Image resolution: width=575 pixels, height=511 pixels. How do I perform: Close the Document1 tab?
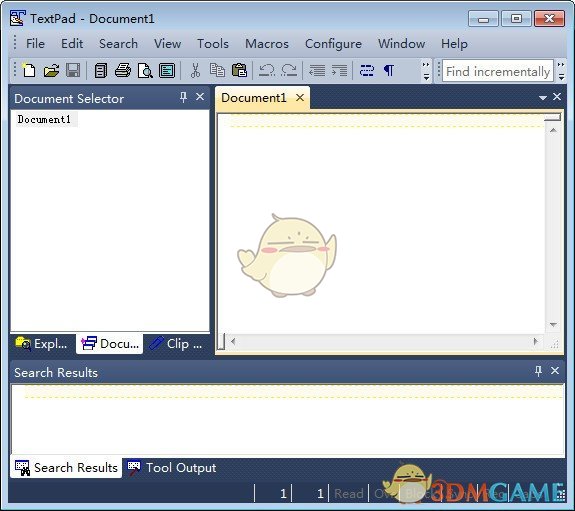pyautogui.click(x=300, y=98)
